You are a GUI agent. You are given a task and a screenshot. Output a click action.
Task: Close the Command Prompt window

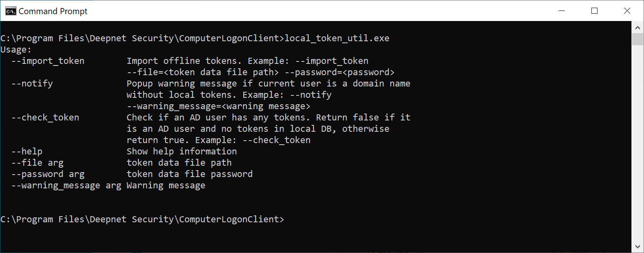627,11
